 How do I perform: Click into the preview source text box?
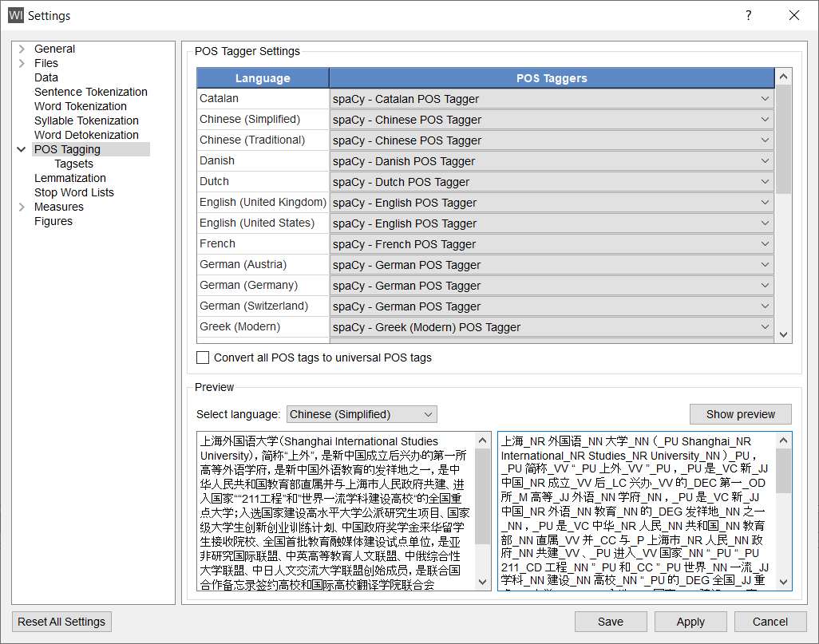[x=336, y=512]
